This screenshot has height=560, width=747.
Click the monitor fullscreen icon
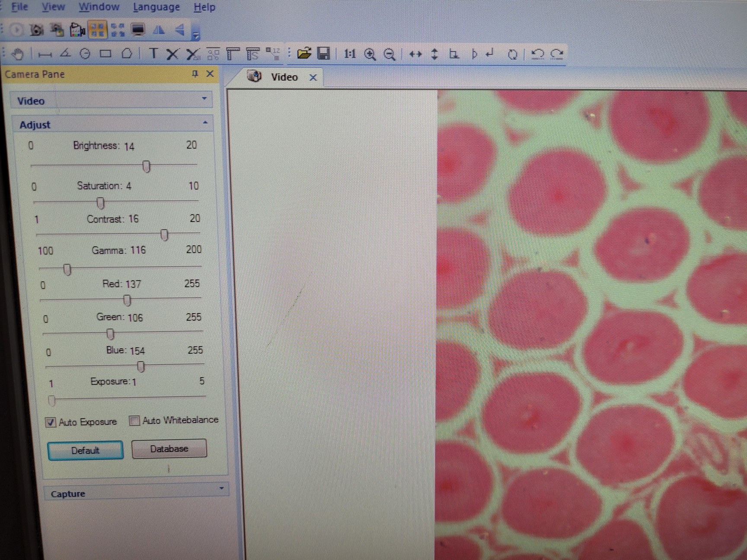(138, 30)
